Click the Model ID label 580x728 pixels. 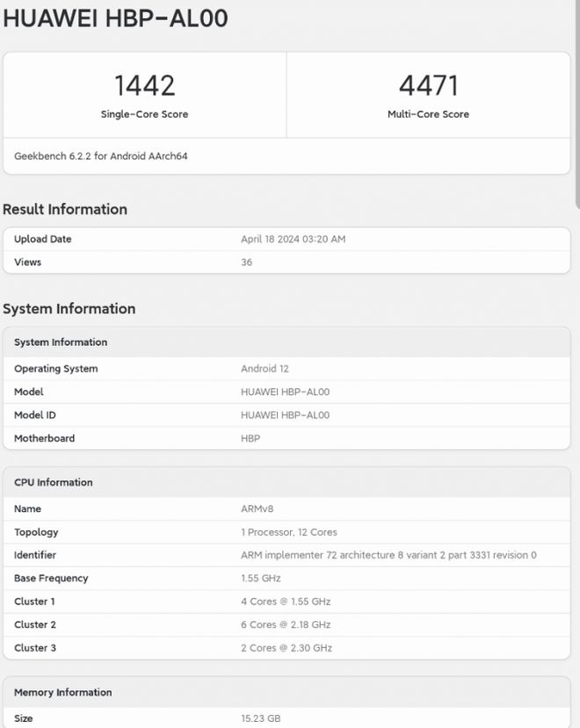tap(35, 415)
